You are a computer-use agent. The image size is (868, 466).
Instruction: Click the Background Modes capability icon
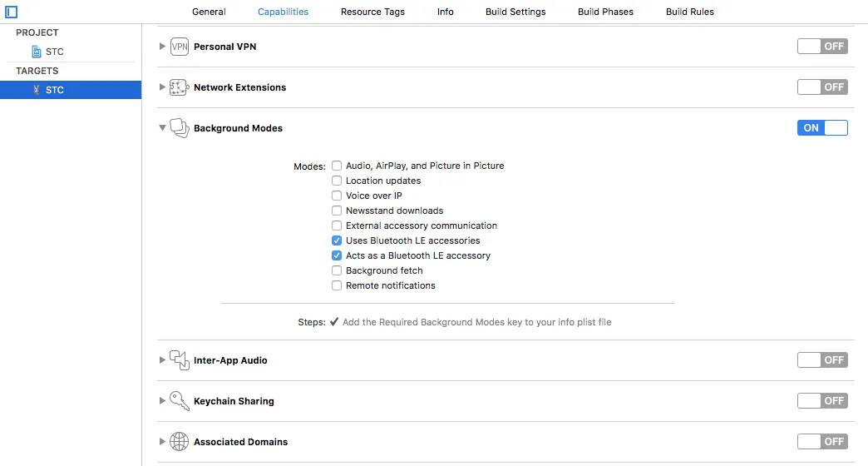click(x=180, y=128)
